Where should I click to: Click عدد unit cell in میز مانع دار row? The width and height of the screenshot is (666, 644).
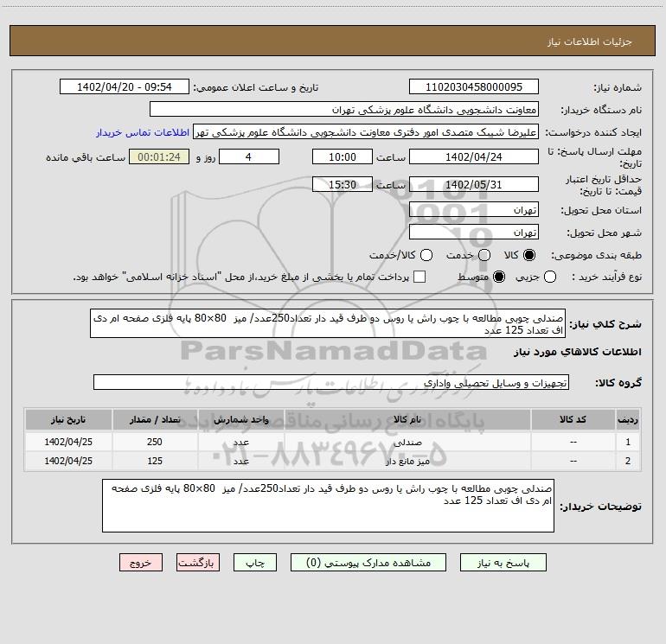pyautogui.click(x=240, y=461)
